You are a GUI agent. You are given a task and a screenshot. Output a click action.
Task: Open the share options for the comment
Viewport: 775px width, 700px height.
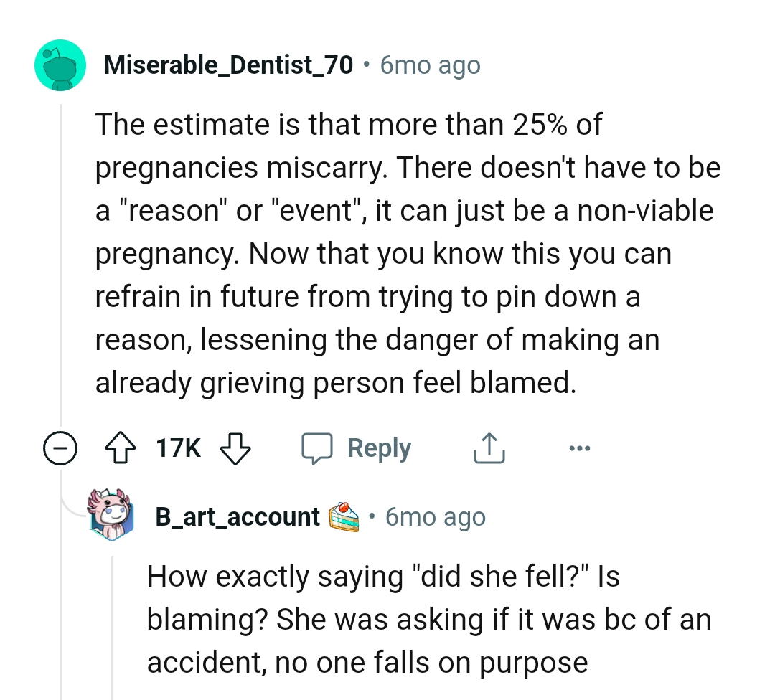[x=489, y=447]
